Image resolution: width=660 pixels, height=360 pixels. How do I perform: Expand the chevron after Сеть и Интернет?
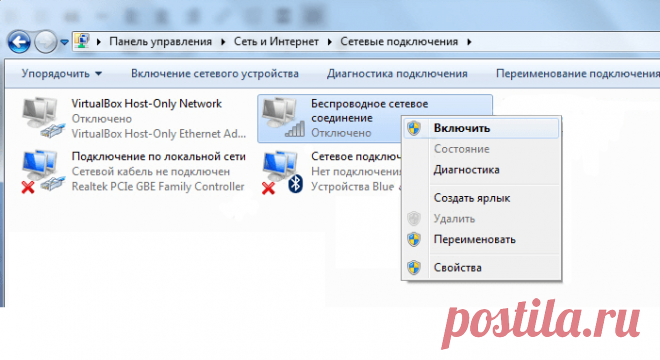tap(330, 42)
